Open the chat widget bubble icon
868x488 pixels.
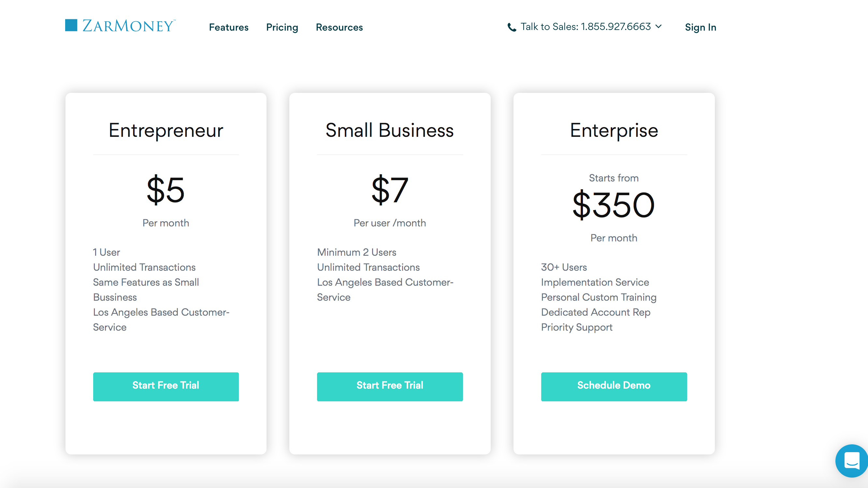[851, 460]
